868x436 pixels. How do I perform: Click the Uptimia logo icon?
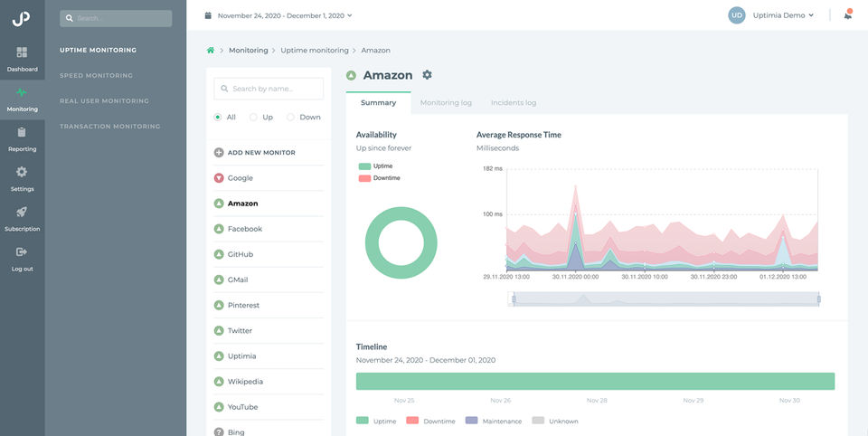[x=21, y=18]
